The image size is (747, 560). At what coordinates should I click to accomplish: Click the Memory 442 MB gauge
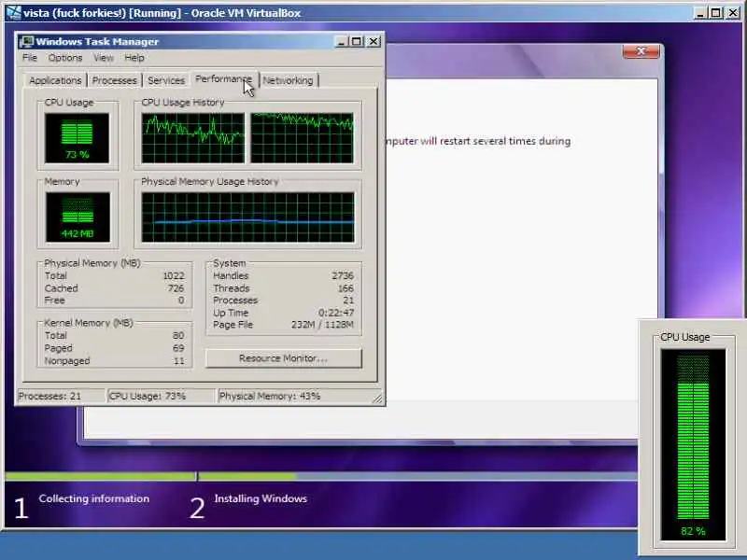coord(78,217)
